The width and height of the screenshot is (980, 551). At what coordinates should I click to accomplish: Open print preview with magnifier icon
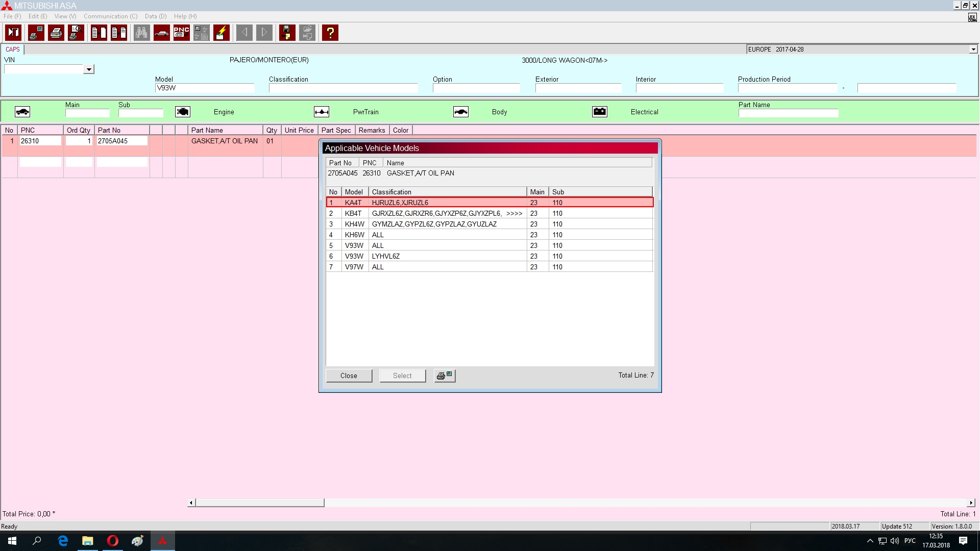click(x=76, y=33)
